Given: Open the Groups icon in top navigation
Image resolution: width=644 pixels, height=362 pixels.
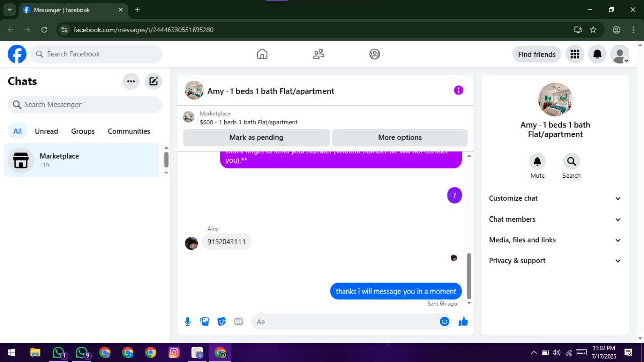Looking at the screenshot, I should pyautogui.click(x=374, y=54).
